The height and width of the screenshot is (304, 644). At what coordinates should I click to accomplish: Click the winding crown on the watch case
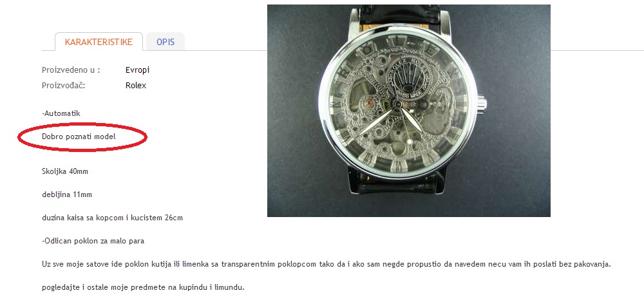coord(481,103)
